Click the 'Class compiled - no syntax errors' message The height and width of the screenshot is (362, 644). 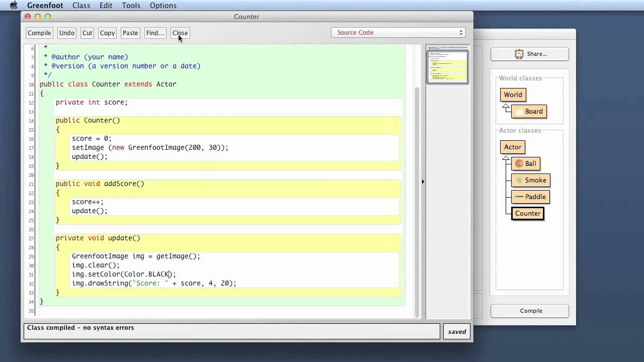pos(80,327)
